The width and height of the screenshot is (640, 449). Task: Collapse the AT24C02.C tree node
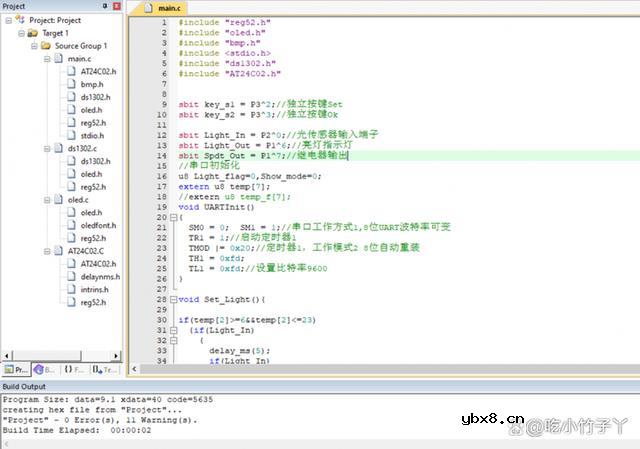(x=45, y=251)
